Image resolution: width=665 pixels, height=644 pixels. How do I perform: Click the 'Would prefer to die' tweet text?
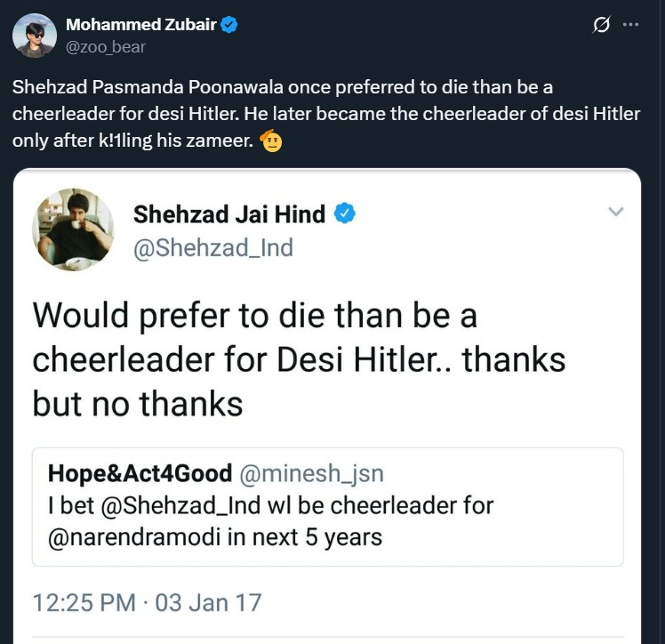point(299,358)
